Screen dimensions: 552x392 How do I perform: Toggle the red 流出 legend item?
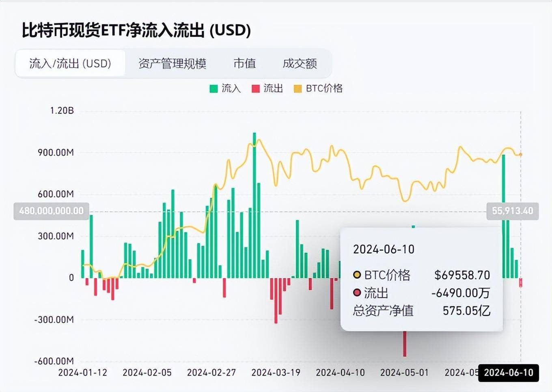pyautogui.click(x=267, y=88)
